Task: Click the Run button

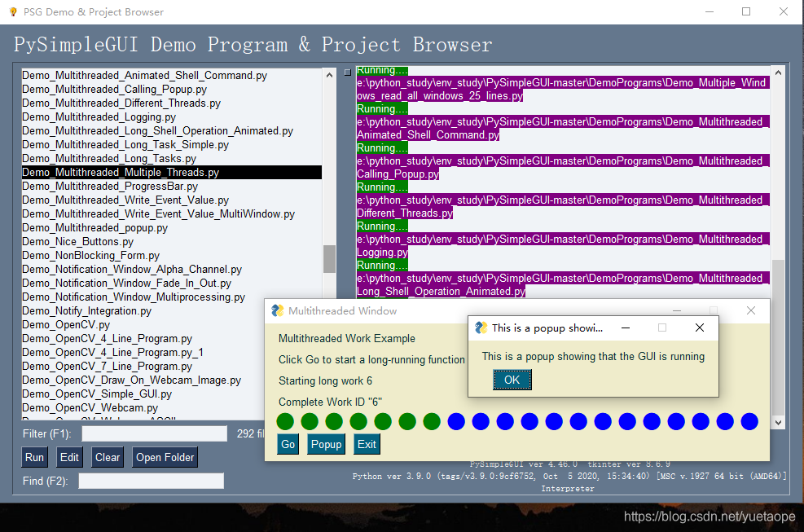Action: click(34, 457)
